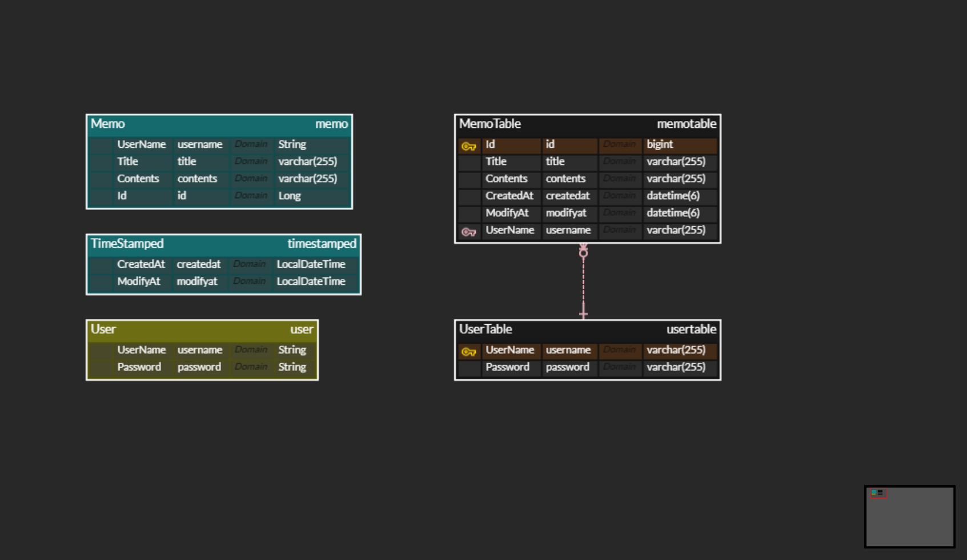
Task: Select lowercase 'username' physical name in UserTable
Action: 568,350
